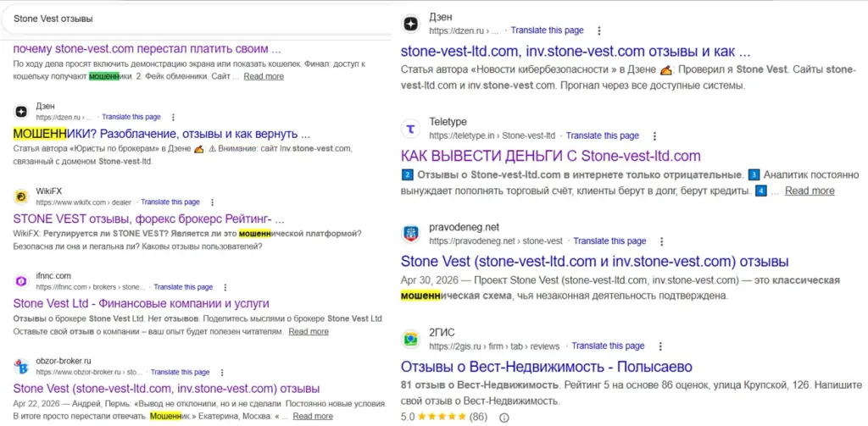The width and height of the screenshot is (868, 426).
Task: Open three-dot menu for obzor-broker.ru result
Action: tap(222, 373)
